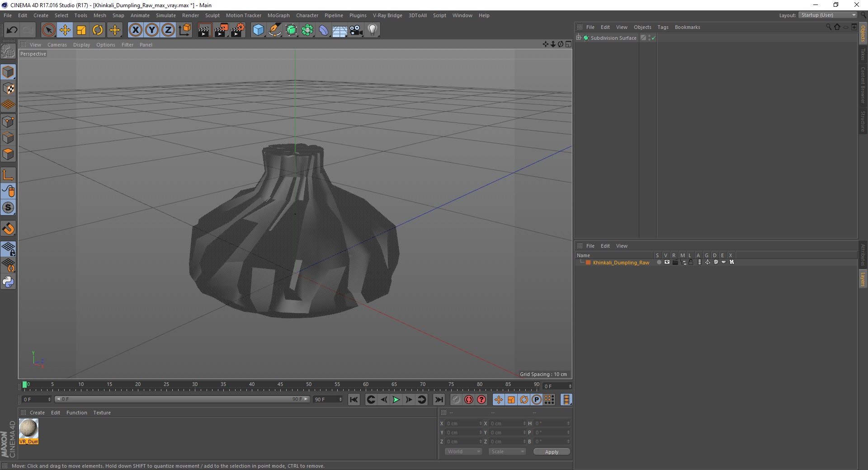This screenshot has width=868, height=470.
Task: Open material manager Texture menu
Action: pos(102,413)
